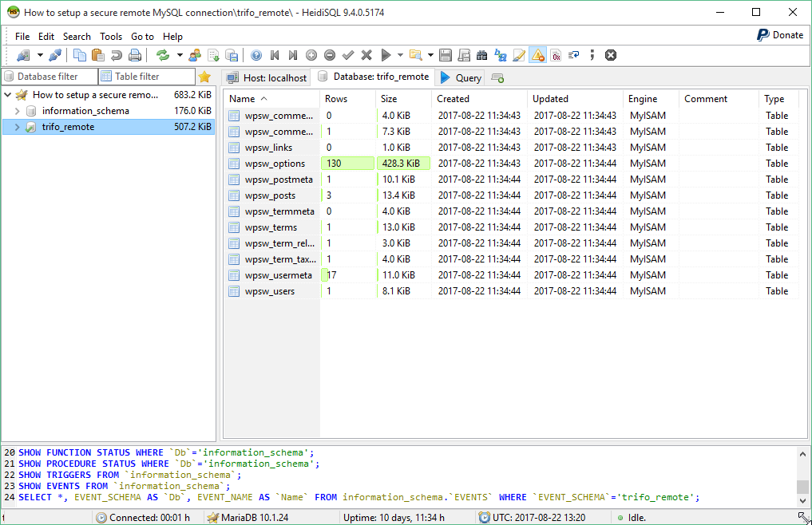
Task: Click the Print icon
Action: (135, 55)
